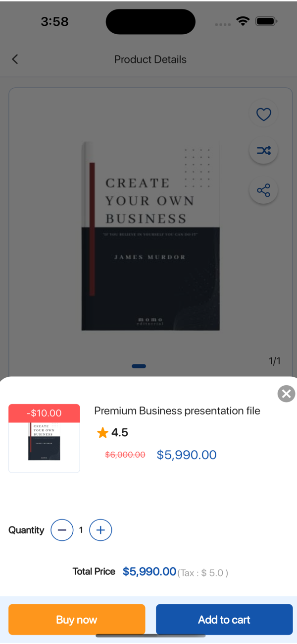Tap the image carousel page indicator
This screenshot has height=644, width=297.
[x=139, y=366]
